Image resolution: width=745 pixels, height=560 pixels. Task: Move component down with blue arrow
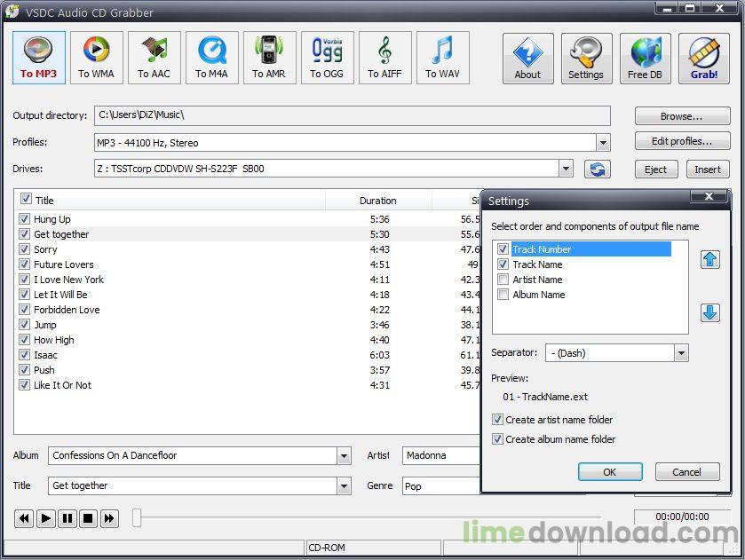pos(709,312)
